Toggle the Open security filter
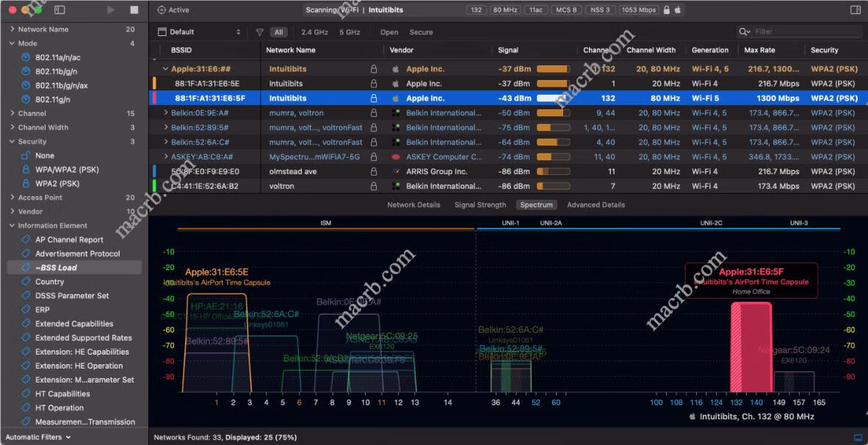This screenshot has width=868, height=445. [x=389, y=32]
